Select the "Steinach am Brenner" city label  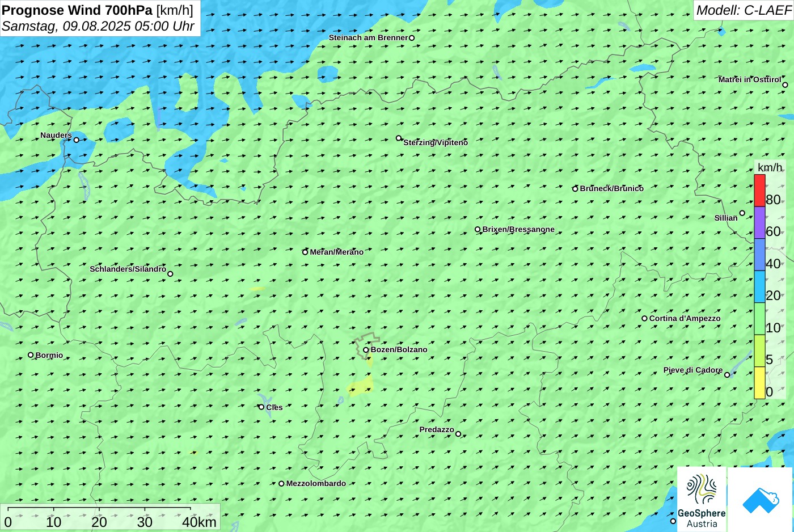(369, 38)
